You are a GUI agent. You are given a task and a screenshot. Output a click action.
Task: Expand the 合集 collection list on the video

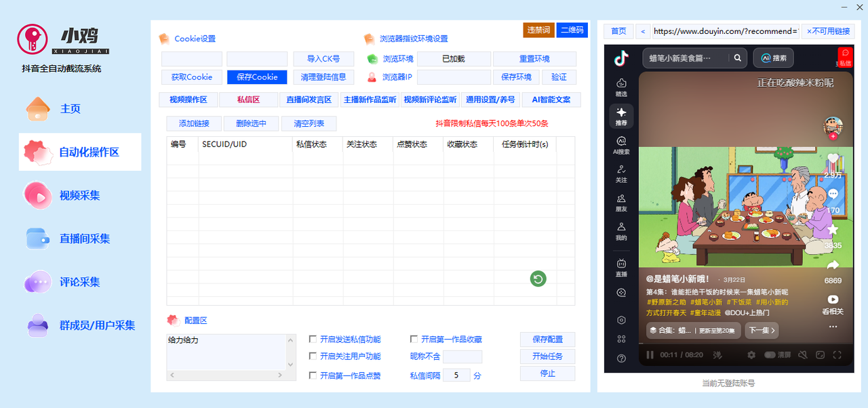[692, 331]
